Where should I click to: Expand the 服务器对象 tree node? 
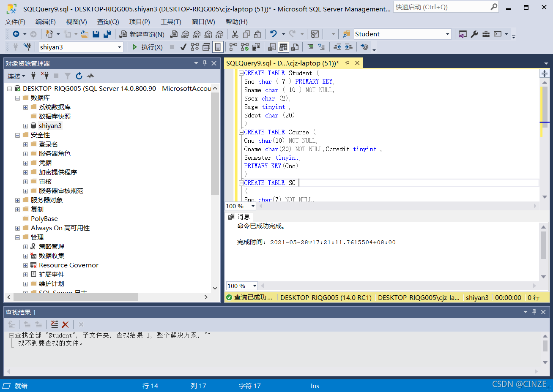click(17, 200)
